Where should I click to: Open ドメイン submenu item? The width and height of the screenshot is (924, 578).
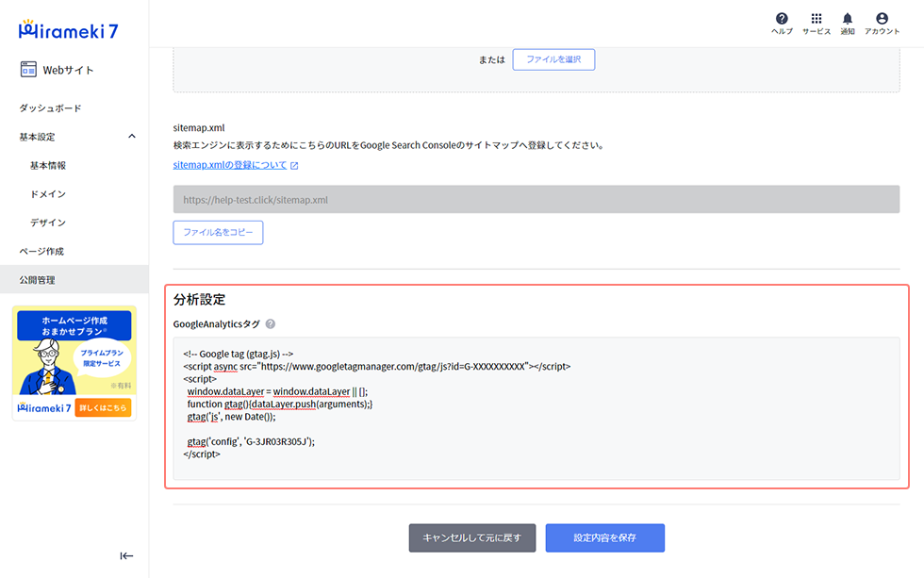click(48, 194)
